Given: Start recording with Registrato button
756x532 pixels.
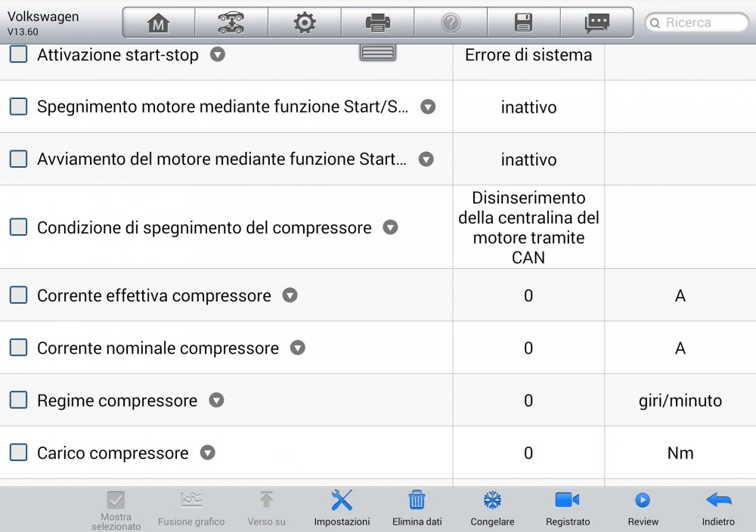Looking at the screenshot, I should tap(567, 507).
